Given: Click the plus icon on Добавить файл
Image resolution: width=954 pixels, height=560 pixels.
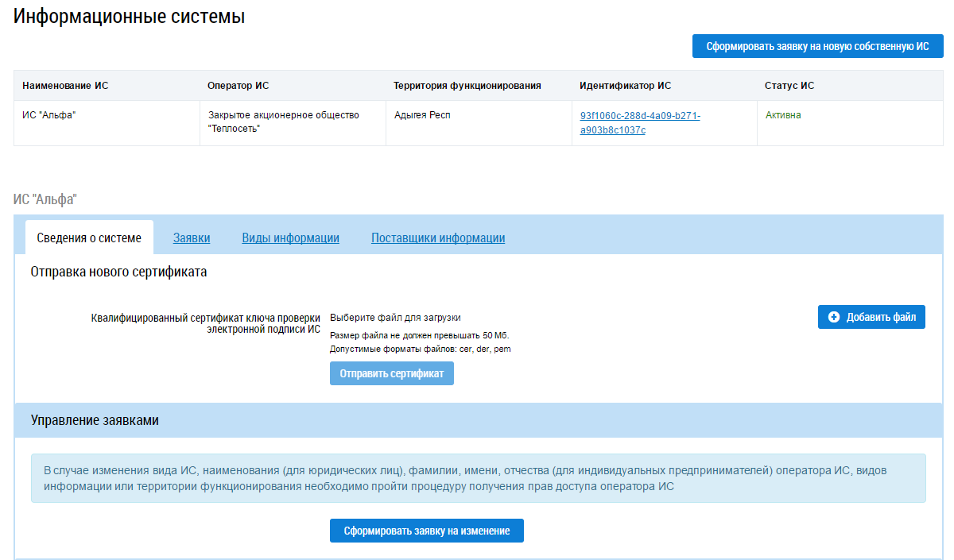Looking at the screenshot, I should tap(833, 317).
